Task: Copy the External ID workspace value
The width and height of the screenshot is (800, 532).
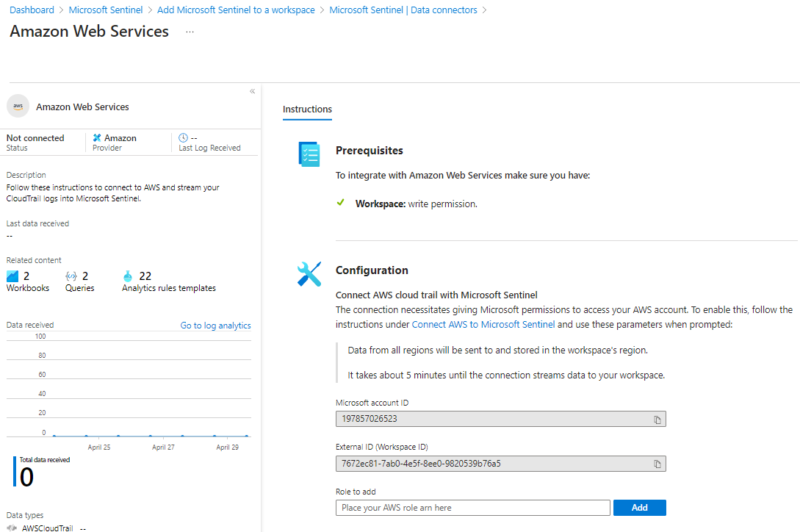Action: pos(657,464)
